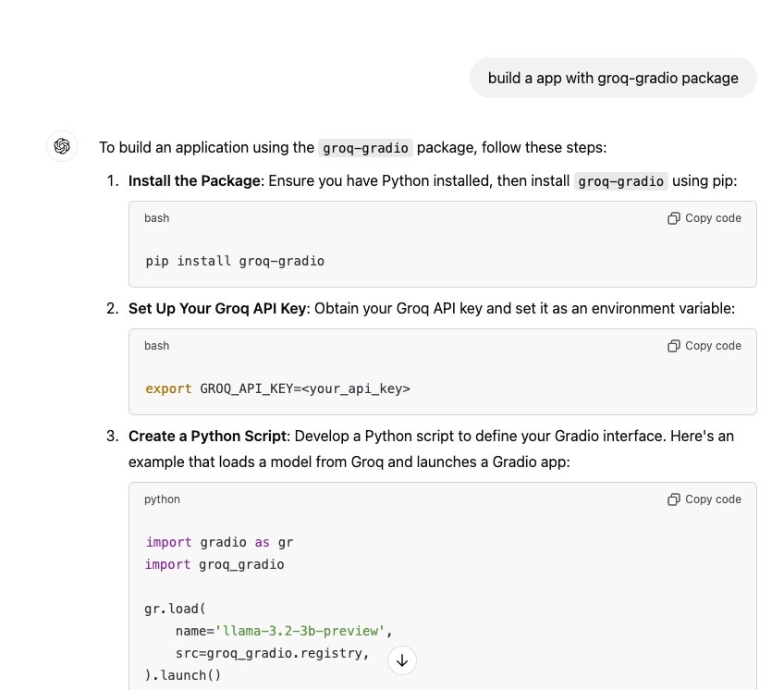The height and width of the screenshot is (690, 784).
Task: Click the 'src=groq_gradio.registry,' line
Action: point(272,654)
